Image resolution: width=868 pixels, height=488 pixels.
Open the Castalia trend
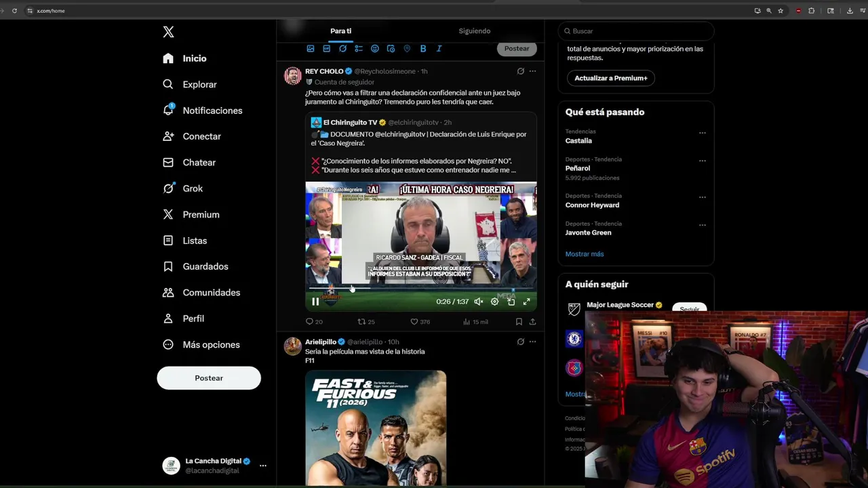click(578, 141)
